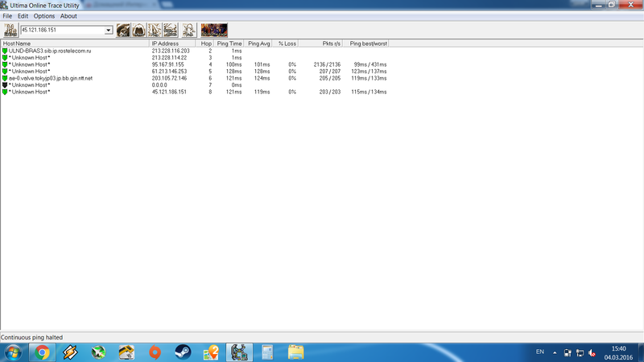644x362 pixels.
Task: Click the Continuous ping halted status text
Action: [31, 337]
